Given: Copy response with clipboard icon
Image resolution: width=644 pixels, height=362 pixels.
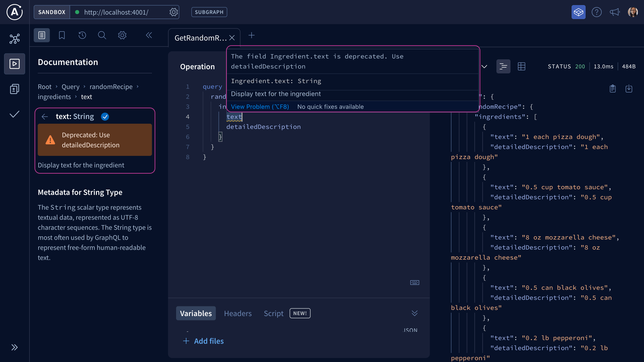Looking at the screenshot, I should tap(612, 88).
